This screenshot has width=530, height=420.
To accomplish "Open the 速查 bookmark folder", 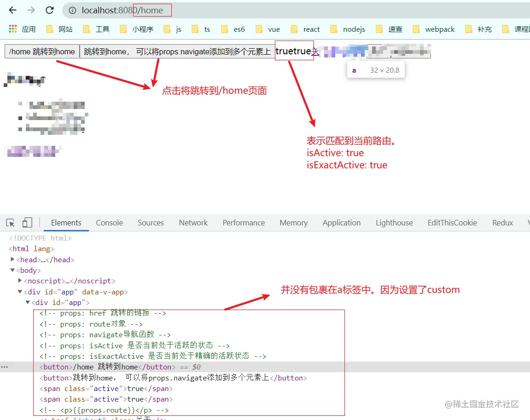I will point(389,29).
